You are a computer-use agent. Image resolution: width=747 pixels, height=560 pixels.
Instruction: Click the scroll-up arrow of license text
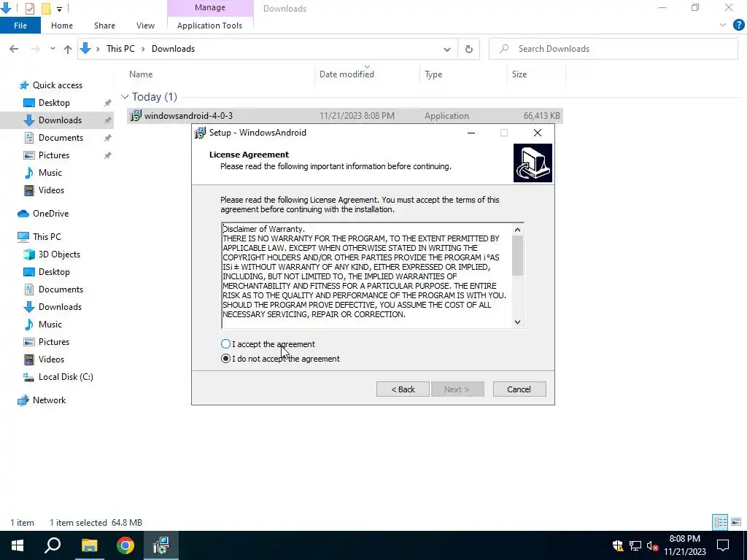pos(518,230)
